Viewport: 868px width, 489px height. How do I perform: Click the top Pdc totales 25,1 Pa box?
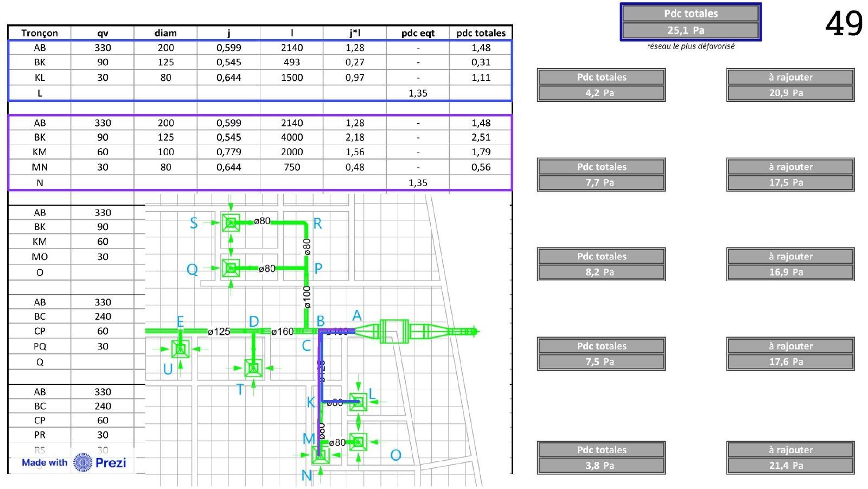691,22
